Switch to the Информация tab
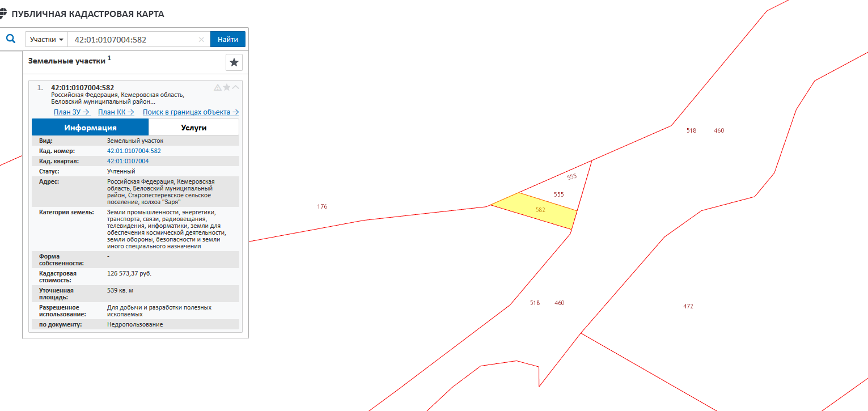The image size is (868, 411). pyautogui.click(x=90, y=128)
